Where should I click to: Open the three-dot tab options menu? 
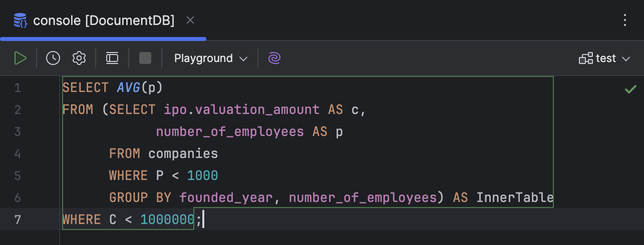pyautogui.click(x=625, y=20)
